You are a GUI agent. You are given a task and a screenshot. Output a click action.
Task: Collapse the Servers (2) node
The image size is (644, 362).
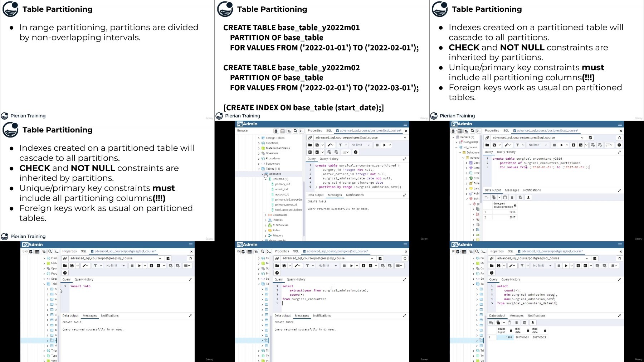point(453,137)
